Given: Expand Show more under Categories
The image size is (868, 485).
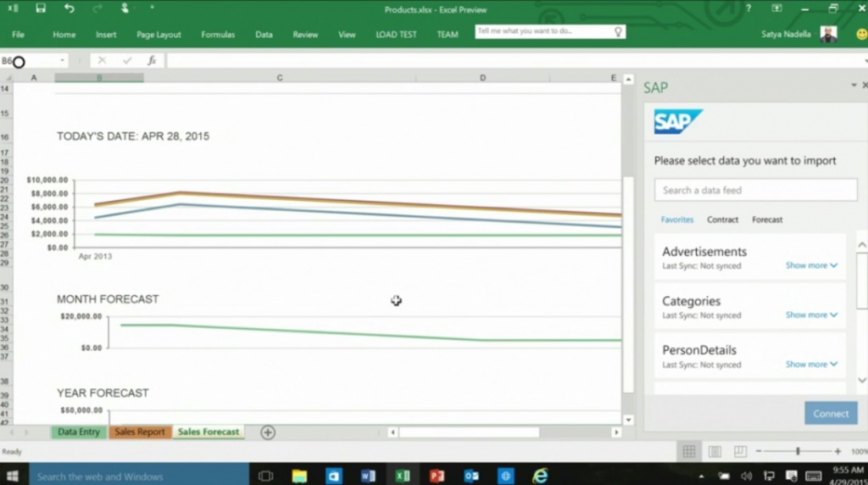Looking at the screenshot, I should point(810,315).
